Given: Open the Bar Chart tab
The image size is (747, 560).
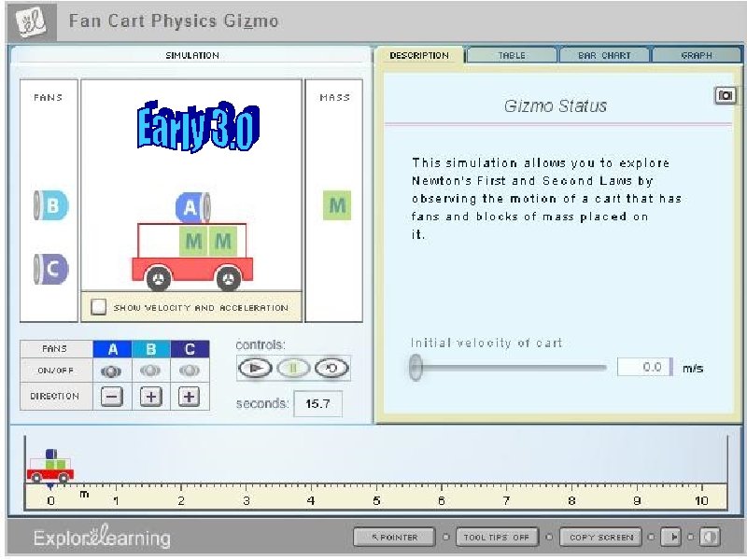Looking at the screenshot, I should coord(604,55).
